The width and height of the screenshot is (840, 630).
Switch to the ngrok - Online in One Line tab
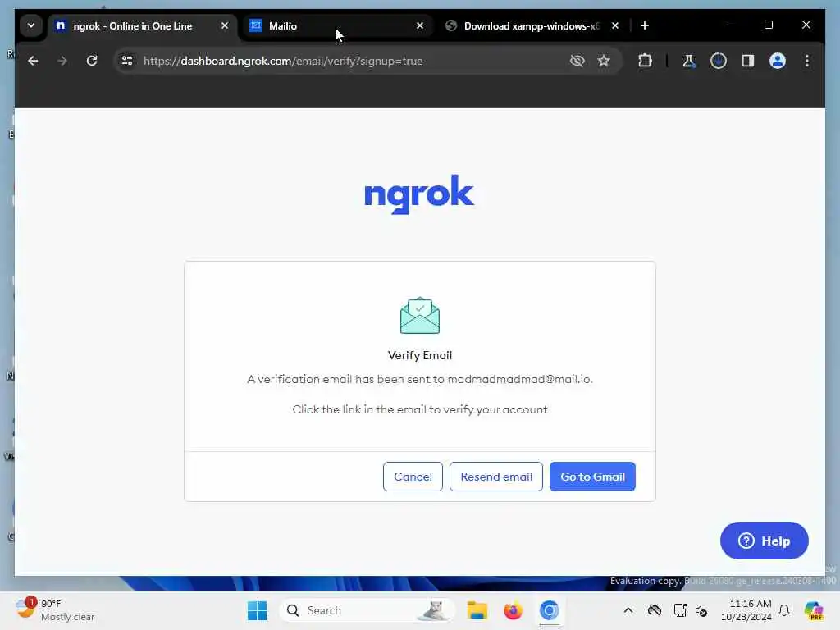[x=143, y=25]
